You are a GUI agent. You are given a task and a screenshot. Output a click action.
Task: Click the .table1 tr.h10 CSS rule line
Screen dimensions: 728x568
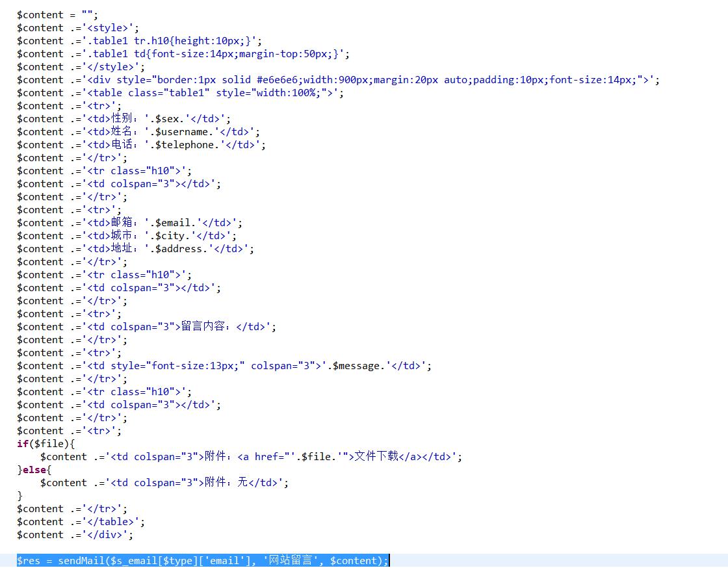pos(130,40)
